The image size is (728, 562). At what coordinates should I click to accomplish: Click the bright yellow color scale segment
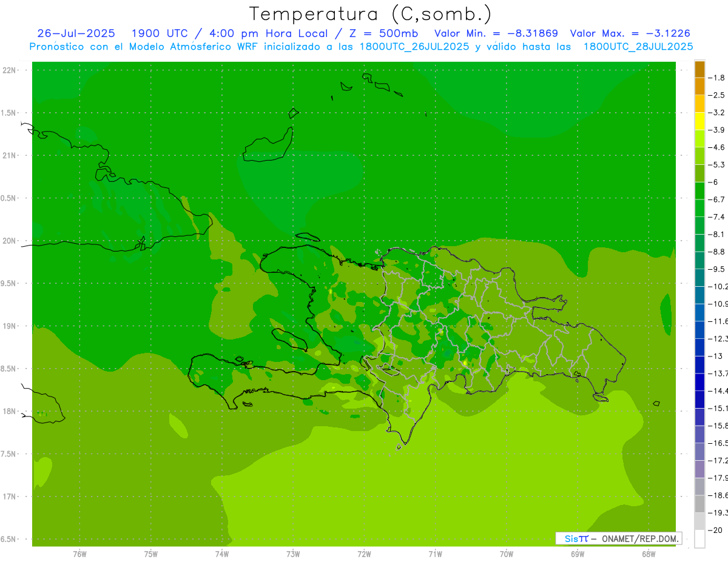pos(699,121)
